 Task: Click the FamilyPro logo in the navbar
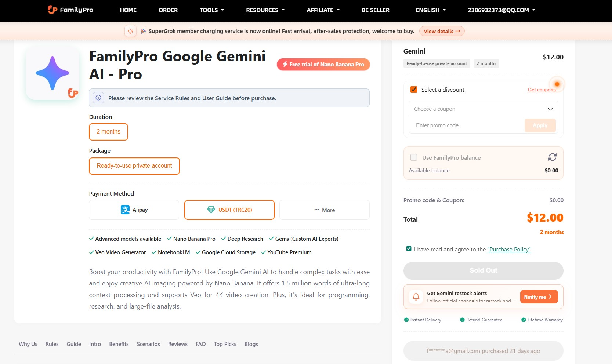point(70,10)
